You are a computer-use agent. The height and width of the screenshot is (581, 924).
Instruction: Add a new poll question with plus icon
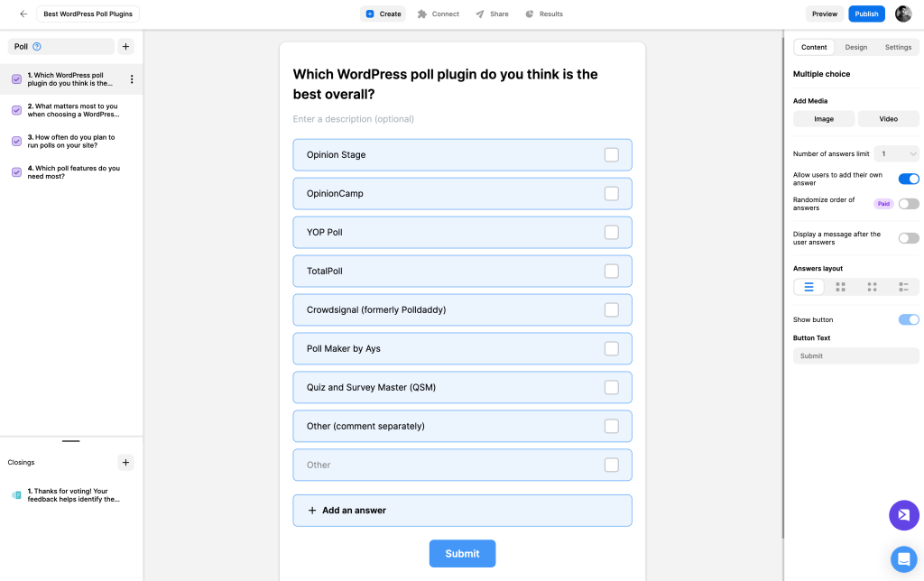point(125,46)
